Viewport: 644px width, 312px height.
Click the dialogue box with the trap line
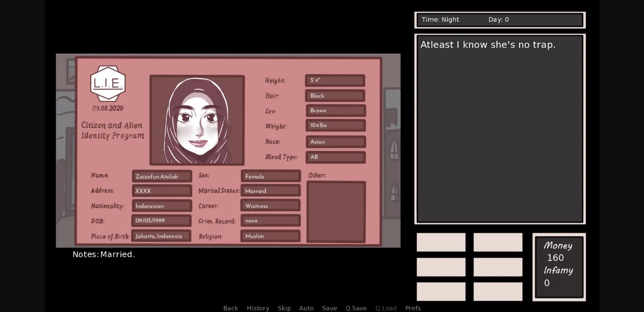click(500, 128)
